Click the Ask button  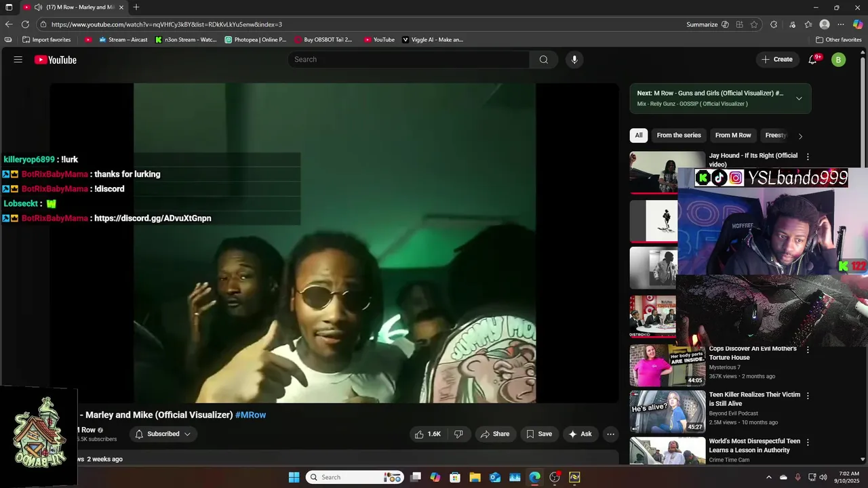tap(580, 434)
